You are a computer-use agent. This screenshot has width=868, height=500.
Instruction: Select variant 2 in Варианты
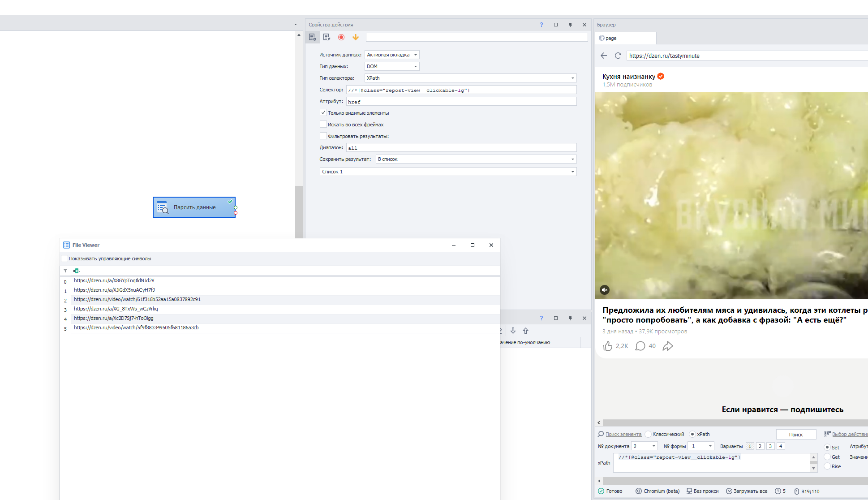tap(760, 446)
